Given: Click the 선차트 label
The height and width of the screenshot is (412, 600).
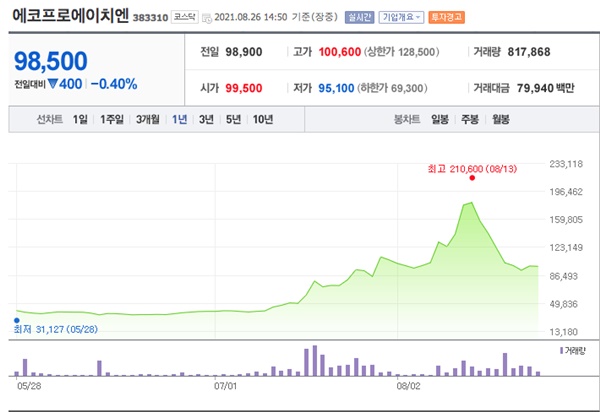Looking at the screenshot, I should (50, 119).
